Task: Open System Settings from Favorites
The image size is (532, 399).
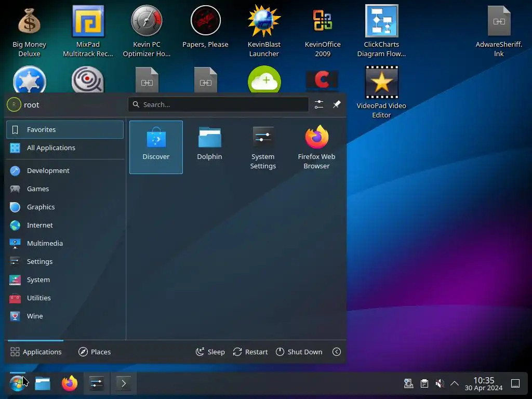Action: 263,147
